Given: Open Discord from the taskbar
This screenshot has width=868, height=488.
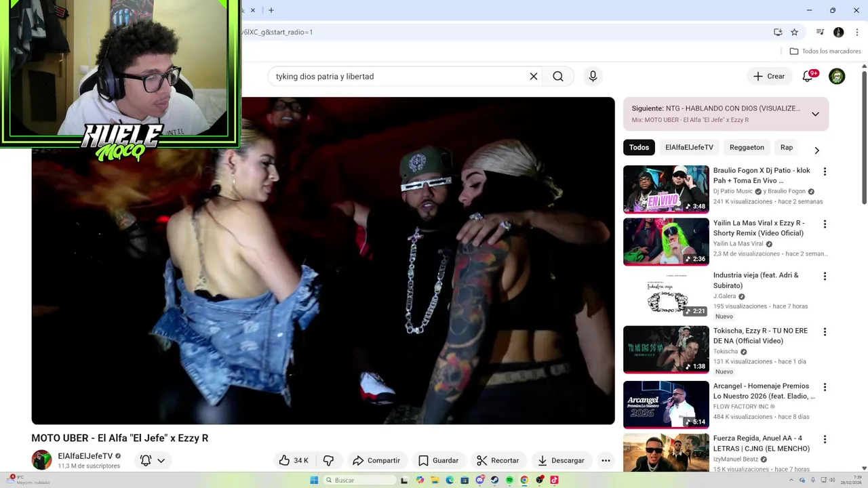Looking at the screenshot, I should [479, 480].
